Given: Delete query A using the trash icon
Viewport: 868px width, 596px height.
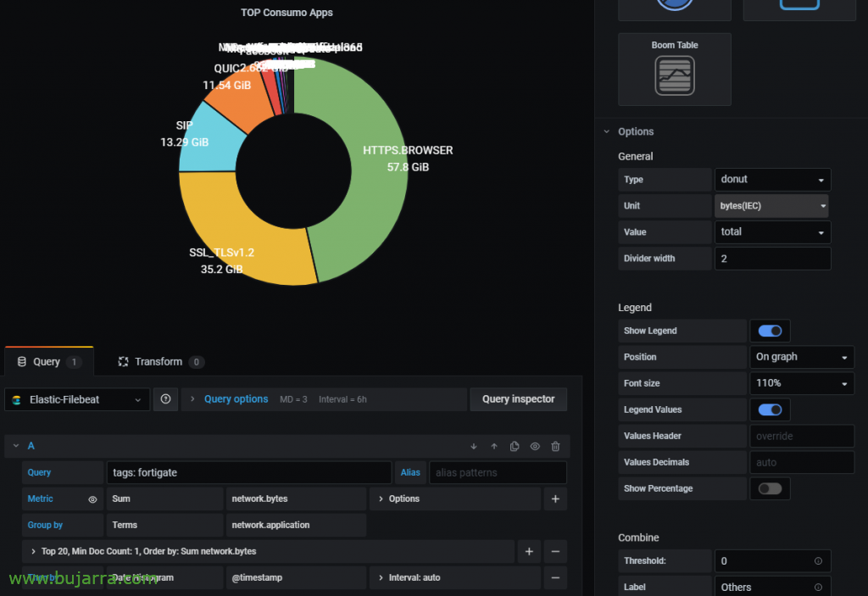Looking at the screenshot, I should coord(555,446).
